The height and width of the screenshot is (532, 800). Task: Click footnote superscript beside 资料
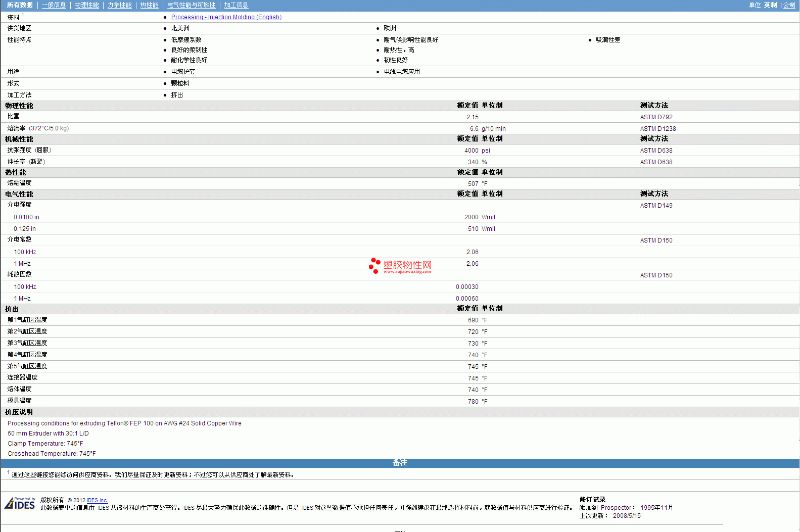coord(23,15)
